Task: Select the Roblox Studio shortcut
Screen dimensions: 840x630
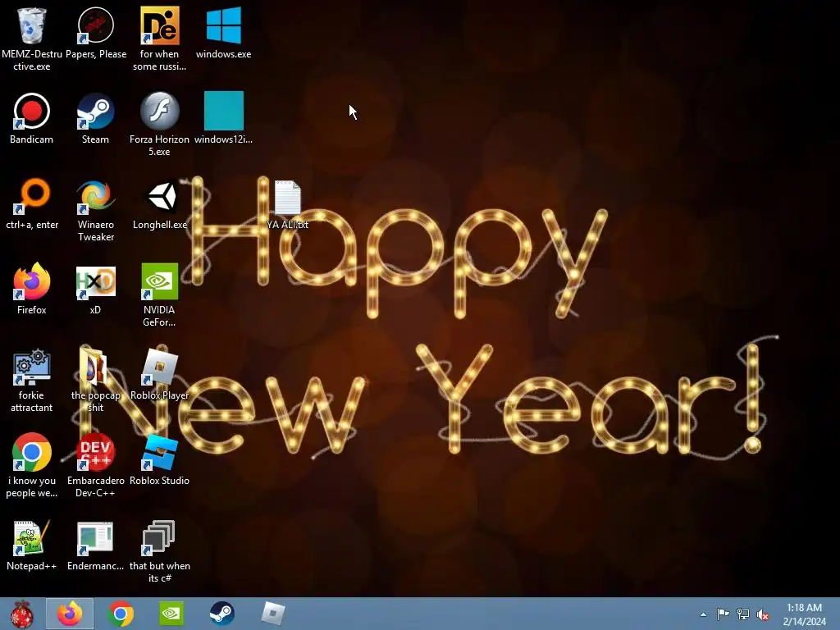Action: (x=160, y=452)
